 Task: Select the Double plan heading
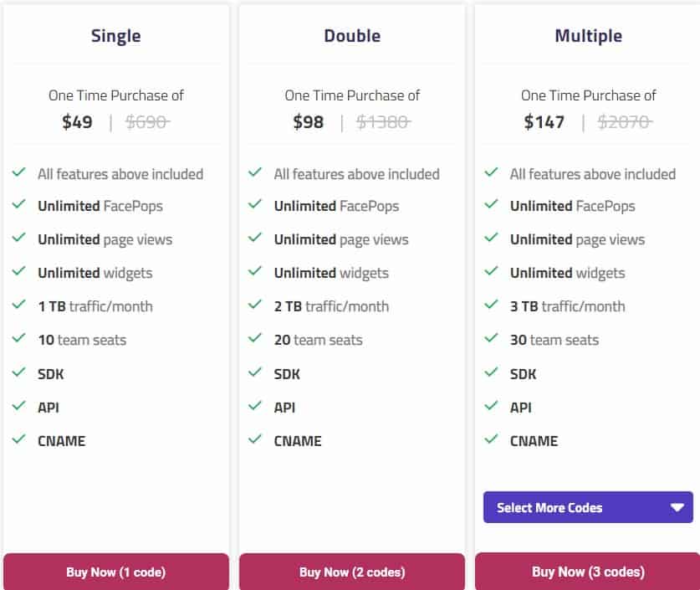click(x=352, y=36)
